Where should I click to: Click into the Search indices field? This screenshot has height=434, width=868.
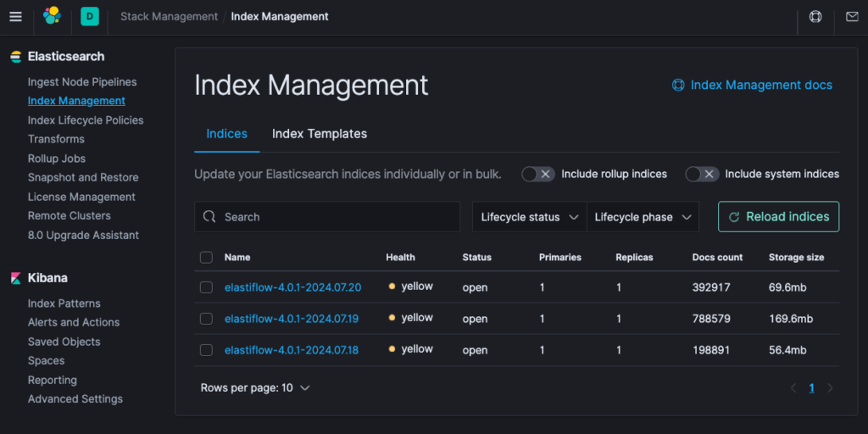click(x=327, y=217)
